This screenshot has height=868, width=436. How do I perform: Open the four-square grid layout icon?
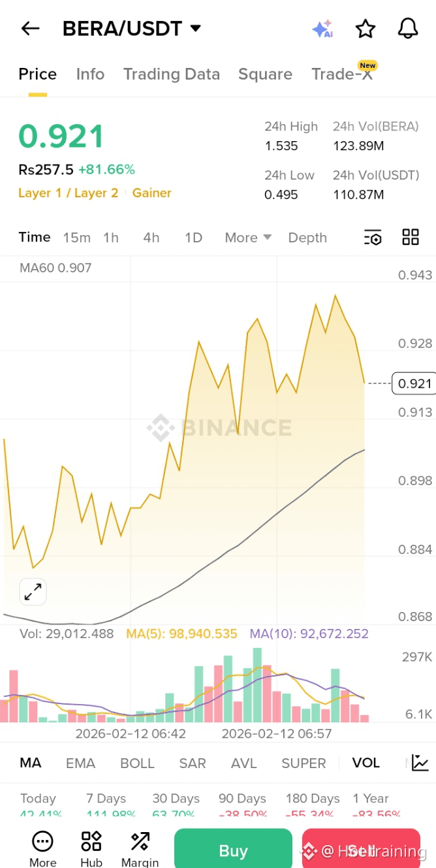[411, 237]
